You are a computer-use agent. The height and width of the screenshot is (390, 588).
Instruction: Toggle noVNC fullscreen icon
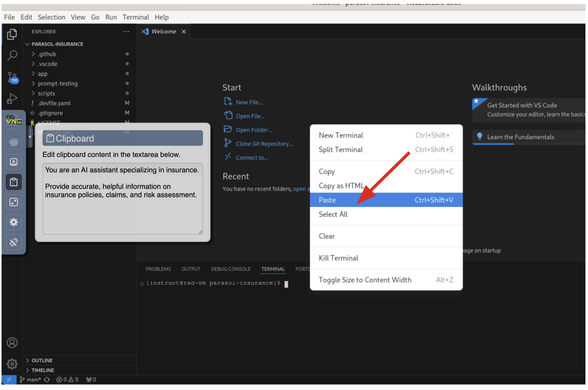pyautogui.click(x=14, y=202)
